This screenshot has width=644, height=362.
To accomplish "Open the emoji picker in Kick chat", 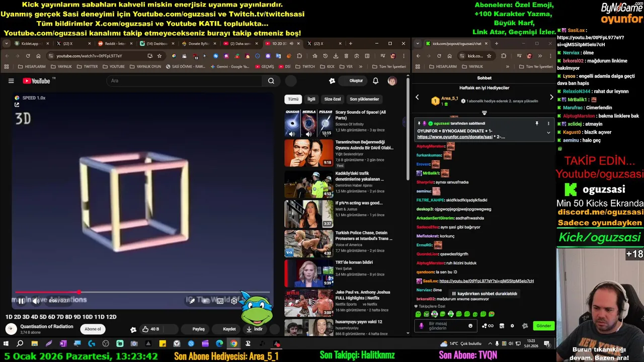I will click(470, 326).
